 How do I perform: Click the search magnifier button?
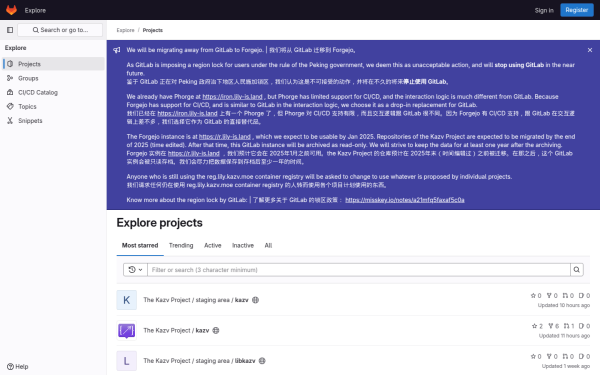[577, 270]
